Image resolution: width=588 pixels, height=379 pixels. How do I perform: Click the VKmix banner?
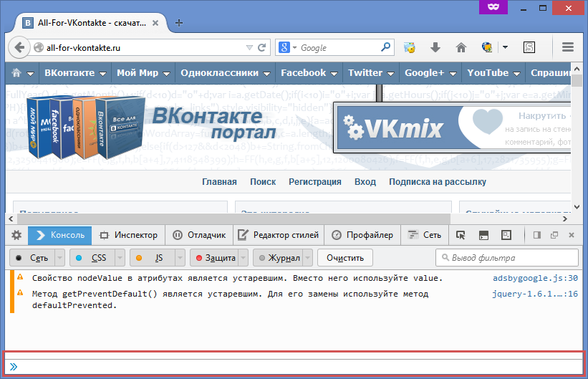pos(453,128)
